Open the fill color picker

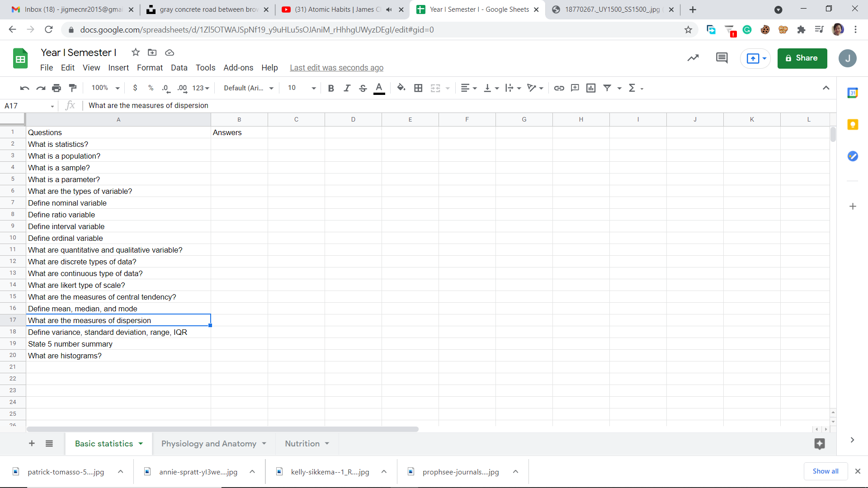[401, 88]
